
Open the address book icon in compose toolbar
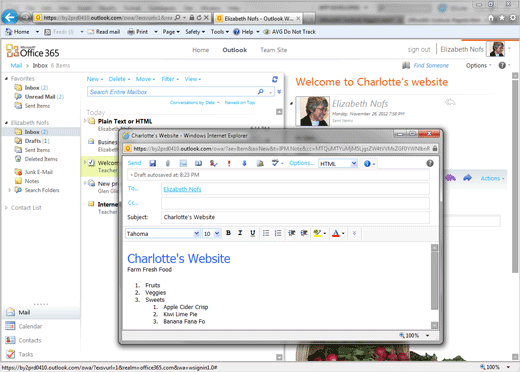[198, 163]
